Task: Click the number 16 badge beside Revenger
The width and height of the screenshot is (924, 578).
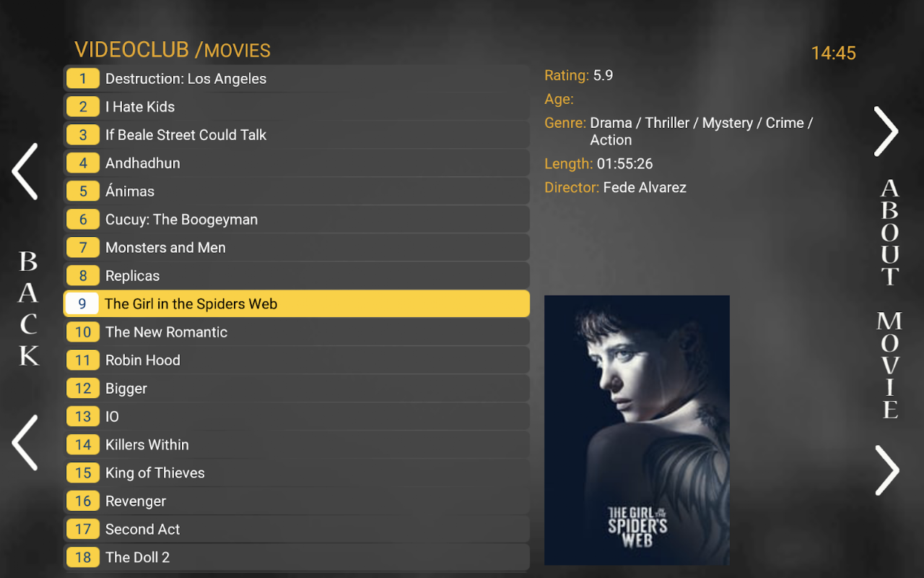Action: coord(83,501)
